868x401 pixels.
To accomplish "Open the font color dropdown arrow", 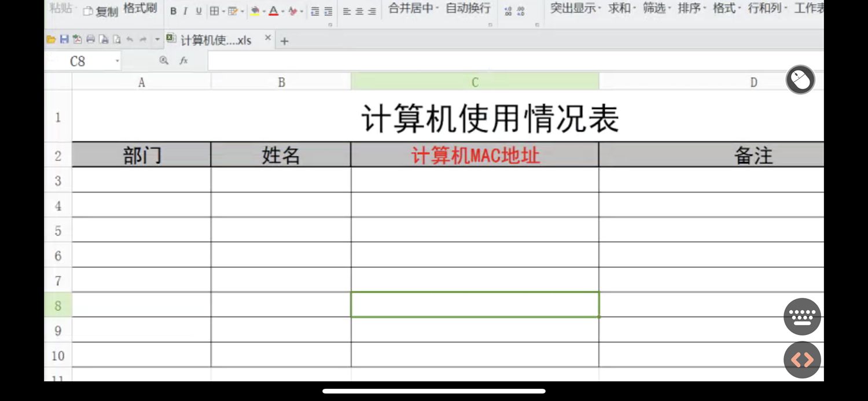I will tap(282, 12).
